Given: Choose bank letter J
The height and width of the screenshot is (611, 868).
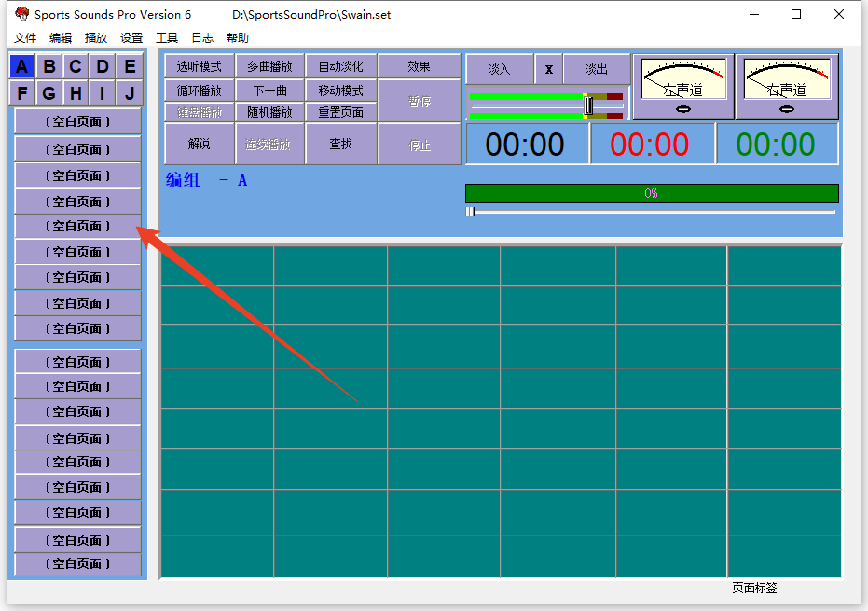Looking at the screenshot, I should [130, 93].
